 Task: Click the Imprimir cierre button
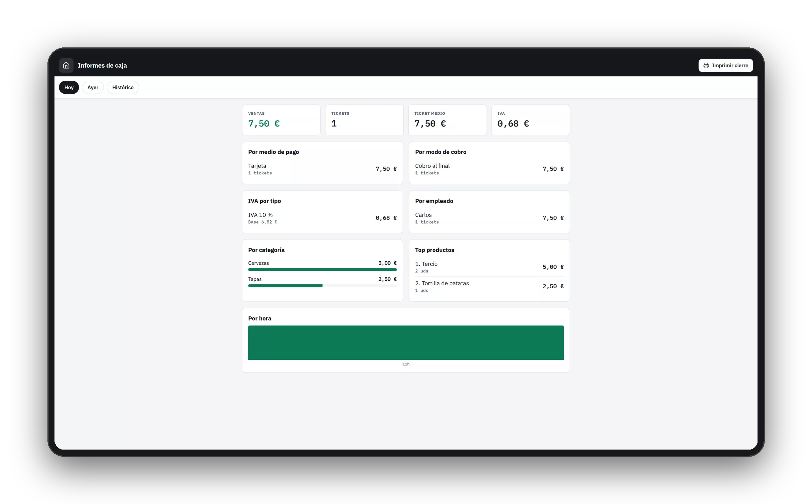[x=725, y=65]
